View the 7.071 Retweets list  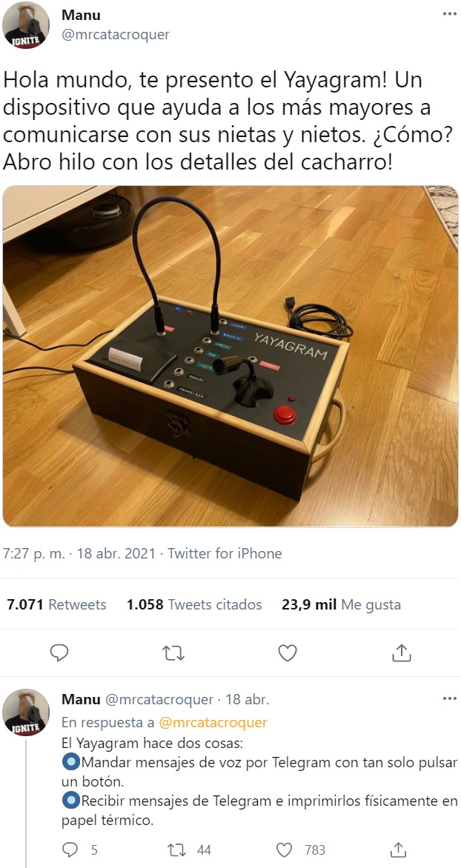56,604
